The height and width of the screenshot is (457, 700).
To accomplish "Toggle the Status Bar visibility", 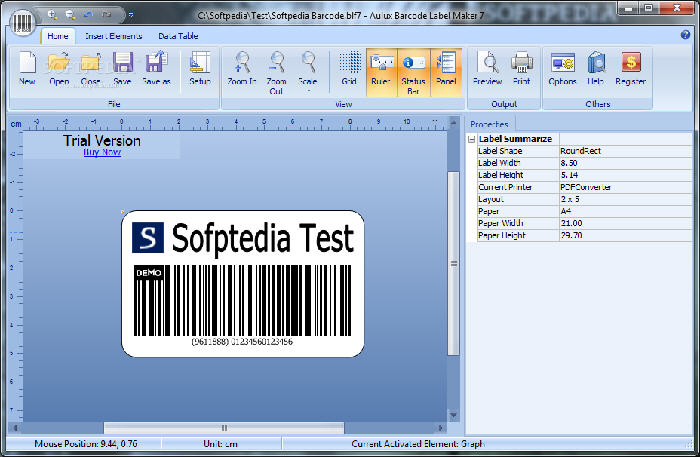I will pos(413,72).
